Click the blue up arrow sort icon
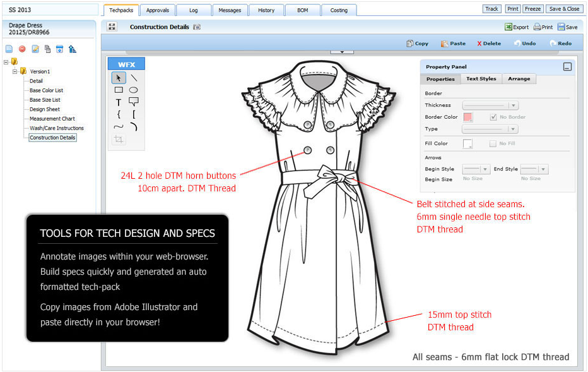Viewport: 588px width, 372px height. click(73, 49)
